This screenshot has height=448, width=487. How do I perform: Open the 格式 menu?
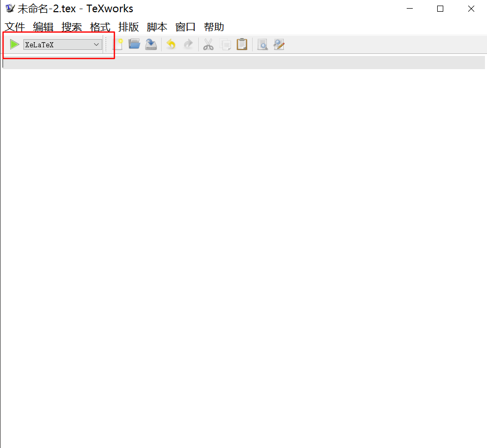100,27
